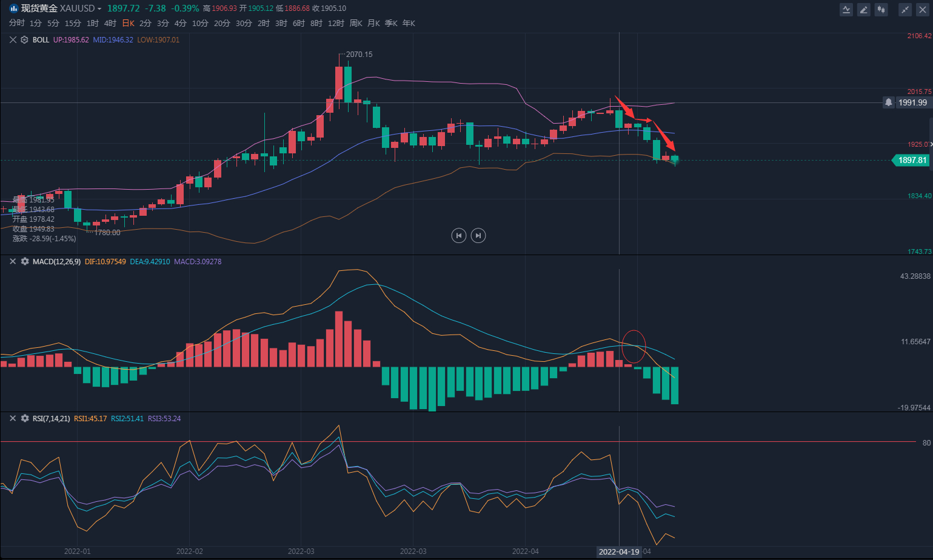The image size is (933, 560).
Task: Select the 12时 timeframe
Action: pyautogui.click(x=336, y=23)
